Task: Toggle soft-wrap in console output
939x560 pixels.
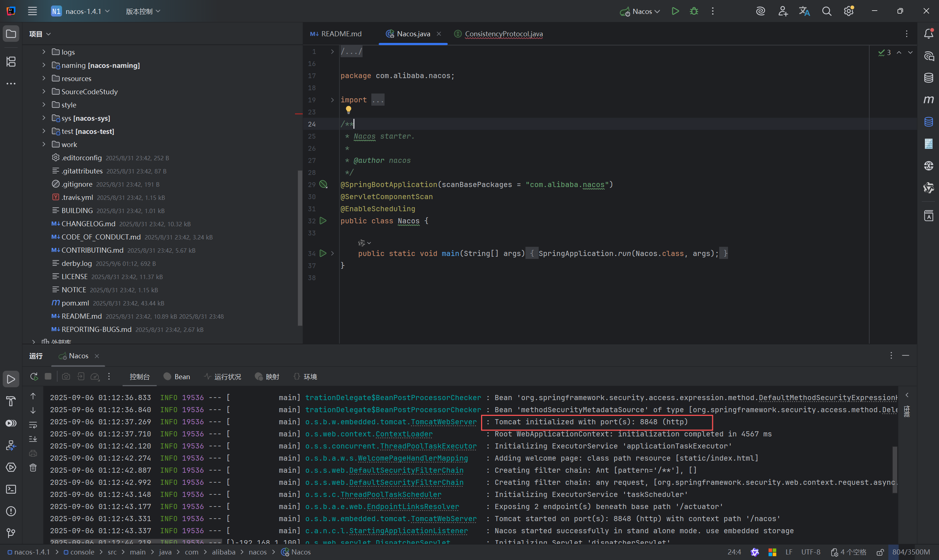Action: coord(33,425)
